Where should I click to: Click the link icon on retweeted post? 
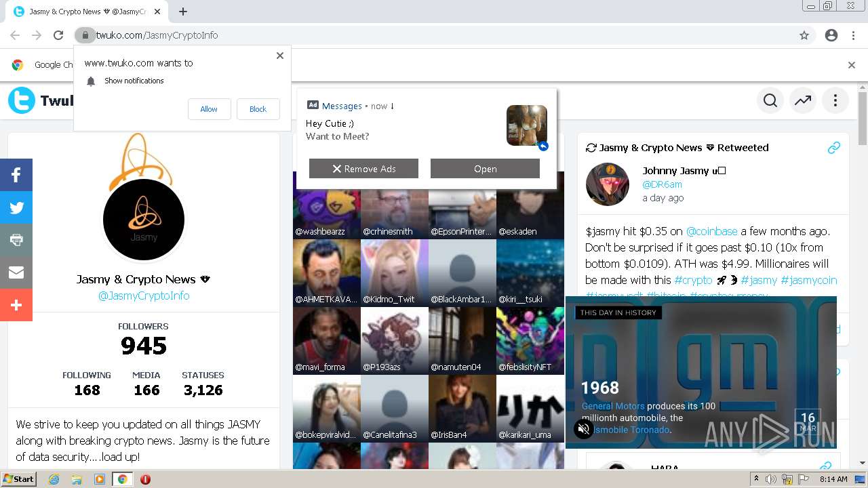(833, 148)
